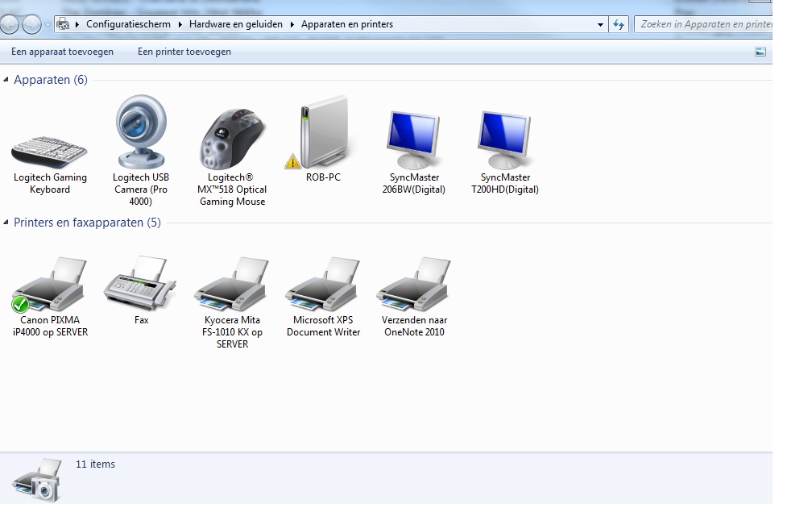Click Apparaten en printers in the breadcrumb
Viewport: 812px width, 508px height.
tap(347, 24)
